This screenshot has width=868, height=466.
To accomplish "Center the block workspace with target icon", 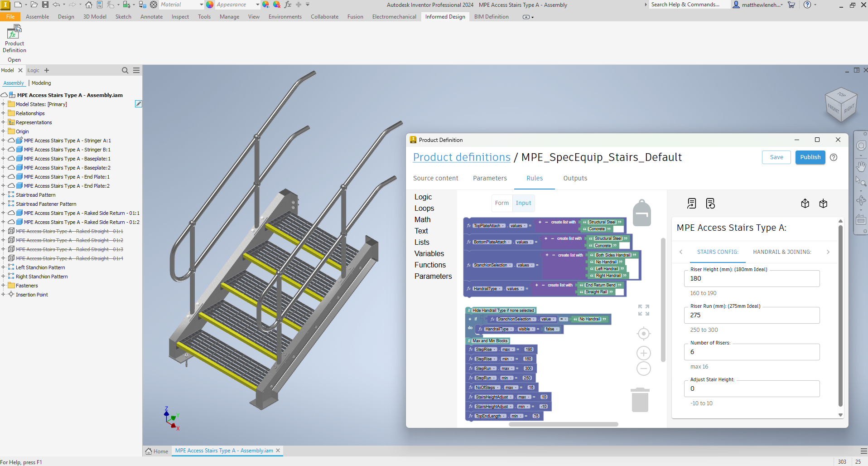I will pos(643,334).
